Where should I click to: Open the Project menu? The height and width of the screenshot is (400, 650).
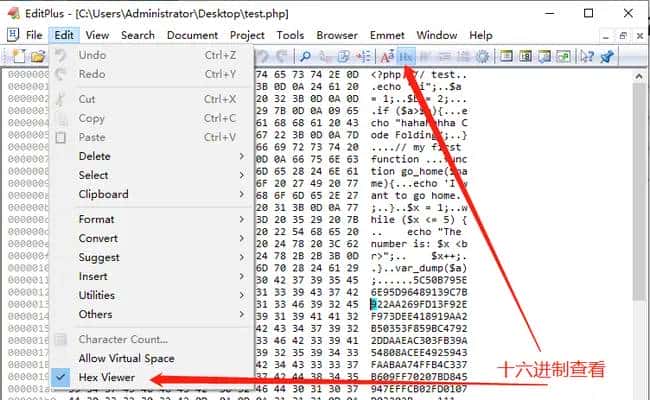pos(247,35)
